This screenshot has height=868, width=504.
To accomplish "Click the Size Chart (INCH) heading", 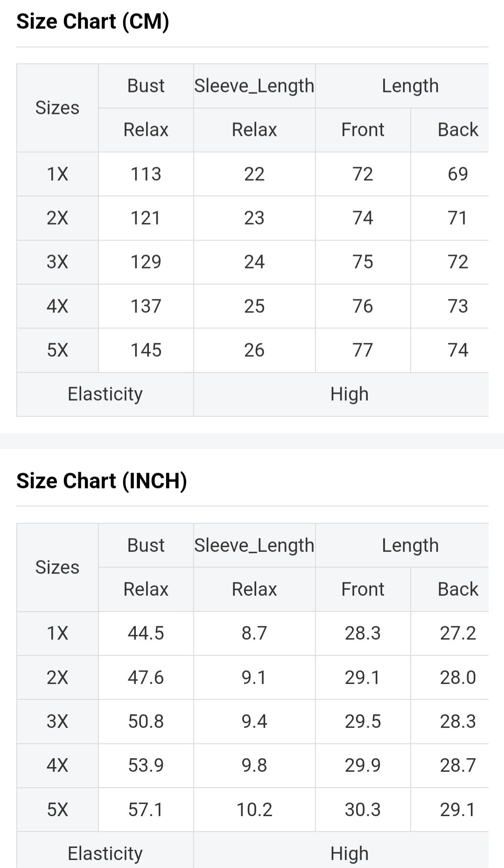I will pos(101,481).
